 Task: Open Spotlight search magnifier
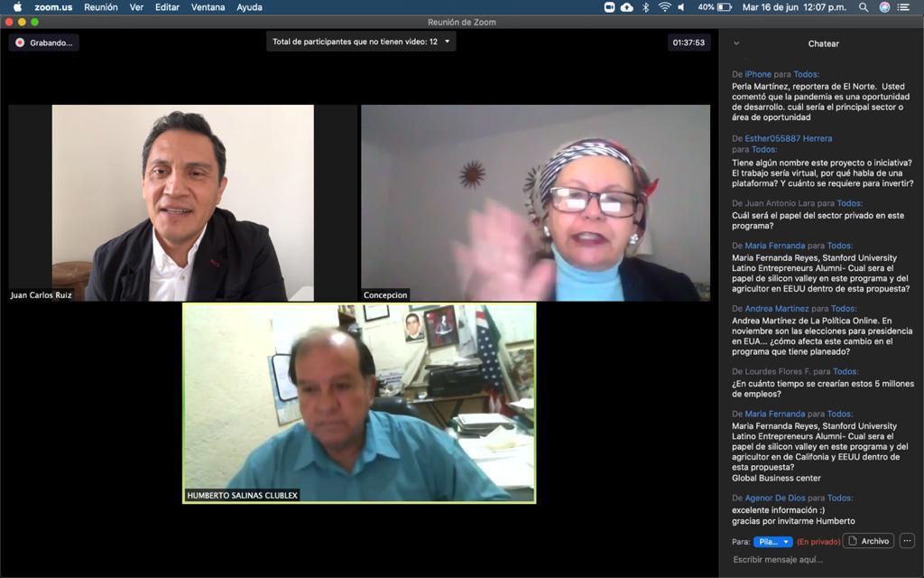coord(864,7)
